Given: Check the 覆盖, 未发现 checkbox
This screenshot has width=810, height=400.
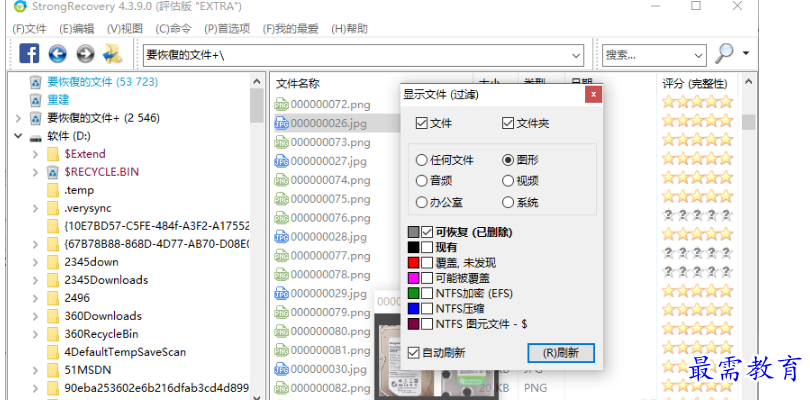Looking at the screenshot, I should pos(427,263).
